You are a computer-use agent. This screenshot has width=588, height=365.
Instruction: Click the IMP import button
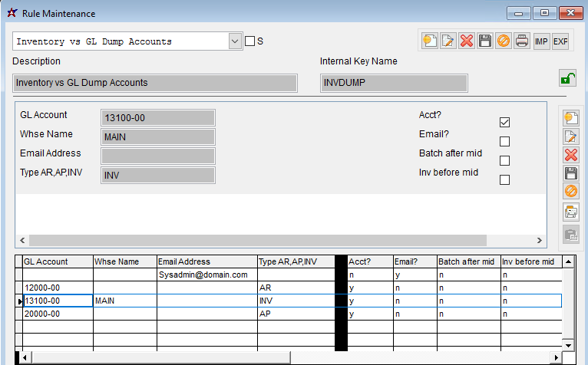pos(542,41)
